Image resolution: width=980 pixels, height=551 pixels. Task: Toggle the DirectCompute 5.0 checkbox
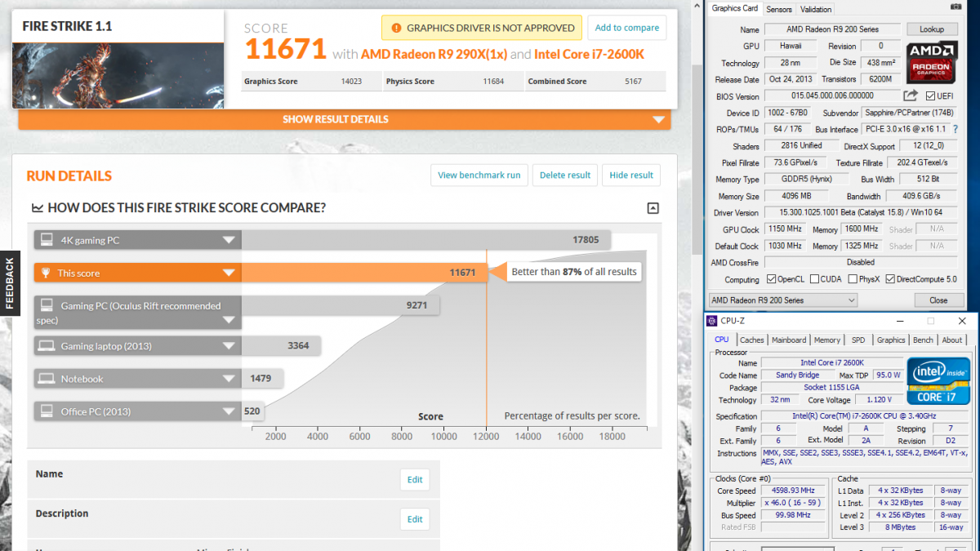point(890,279)
